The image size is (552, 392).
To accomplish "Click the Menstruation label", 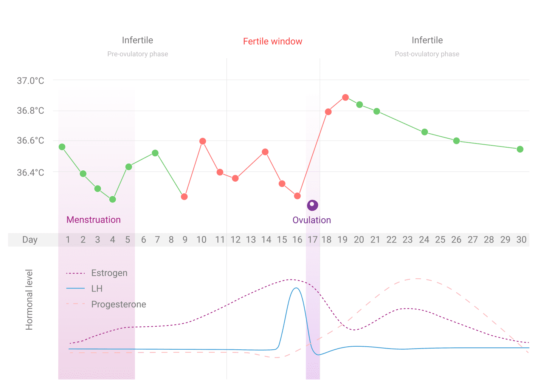I will coord(93,220).
